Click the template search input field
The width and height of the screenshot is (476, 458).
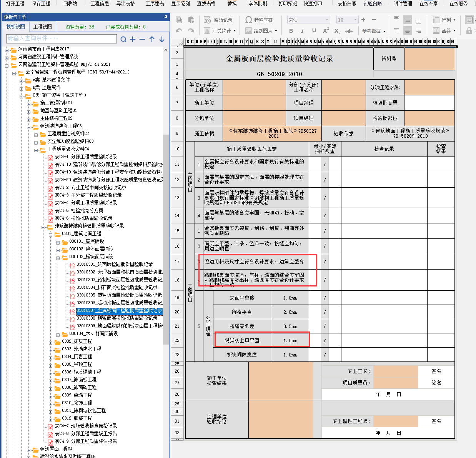62,39
